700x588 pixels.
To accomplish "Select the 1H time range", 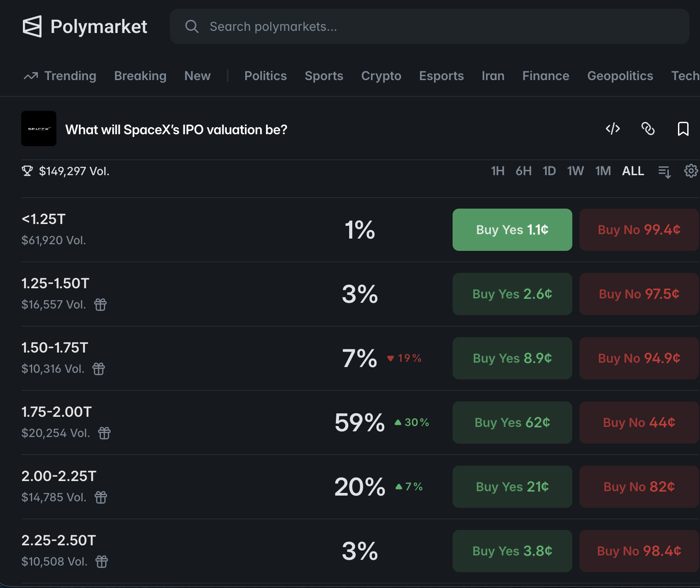I will point(497,171).
